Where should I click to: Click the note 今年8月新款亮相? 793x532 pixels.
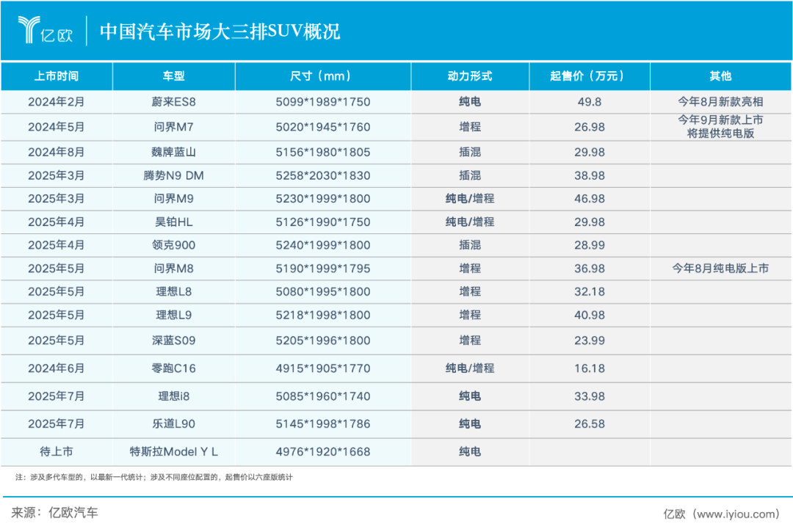point(721,102)
